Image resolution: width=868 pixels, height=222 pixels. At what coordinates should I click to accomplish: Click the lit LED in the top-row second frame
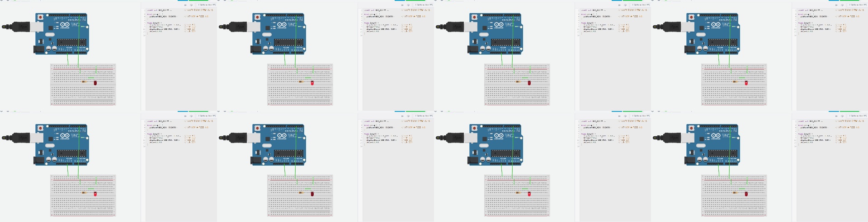coord(312,83)
